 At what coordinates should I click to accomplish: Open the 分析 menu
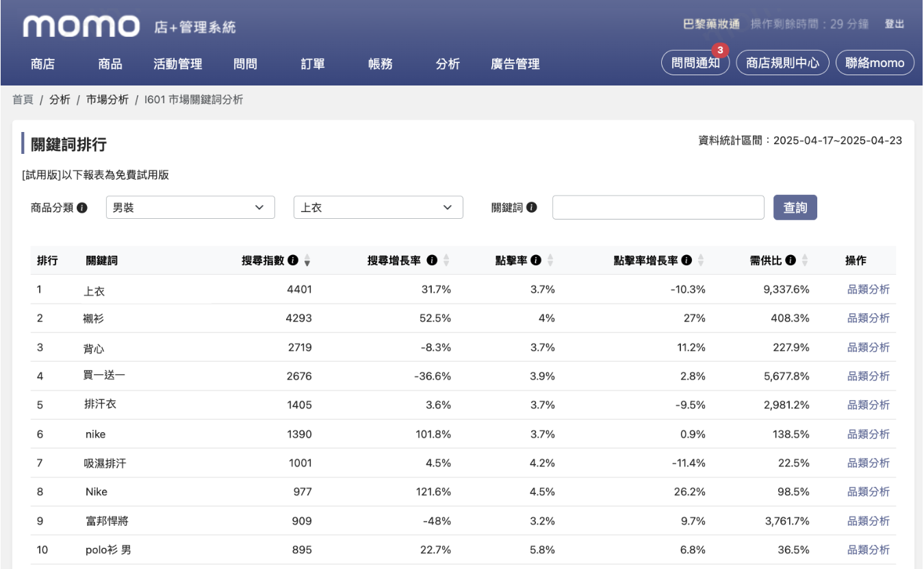tap(448, 64)
